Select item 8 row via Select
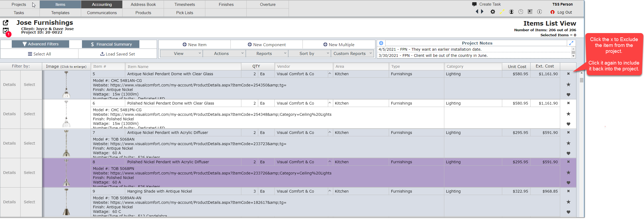 click(30, 173)
